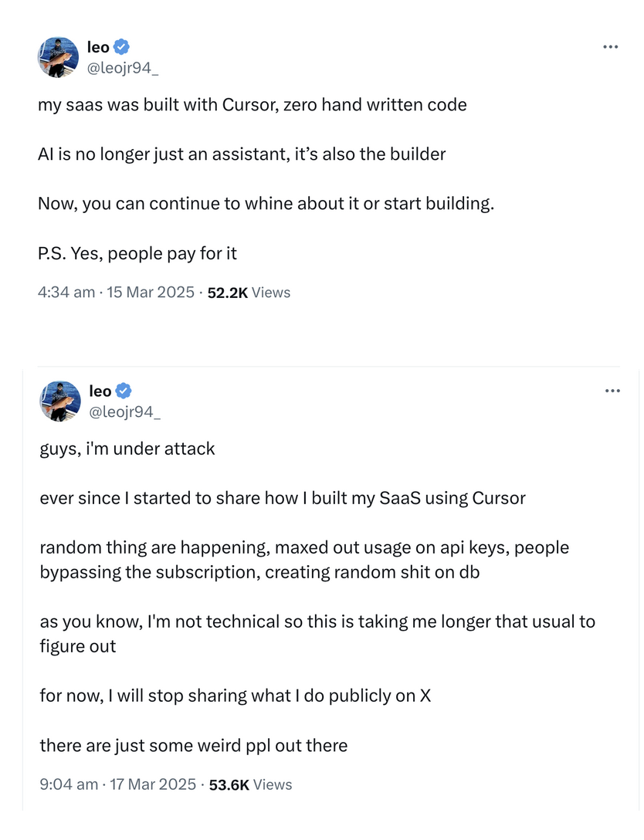Click the display name leo in first tweet
The height and width of the screenshot is (840, 644).
[99, 47]
